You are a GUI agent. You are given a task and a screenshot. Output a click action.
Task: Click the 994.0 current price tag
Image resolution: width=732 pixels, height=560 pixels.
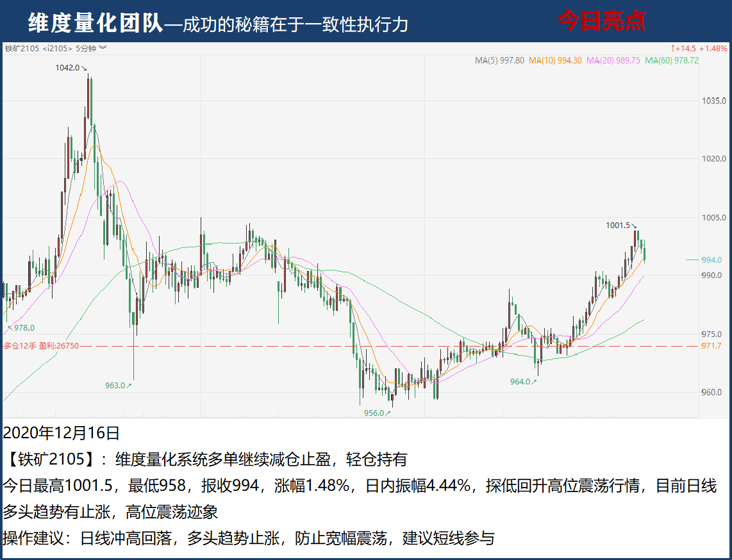711,260
